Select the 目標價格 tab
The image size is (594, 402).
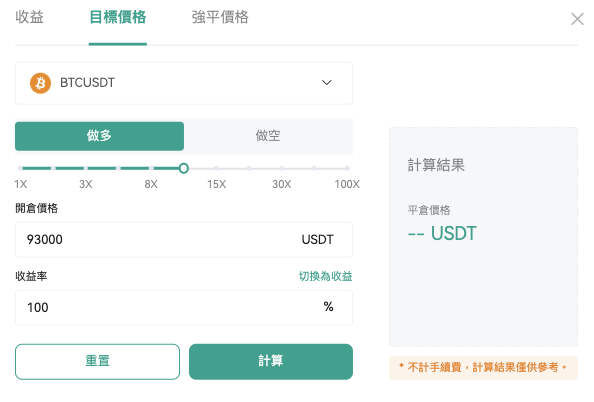tap(118, 17)
